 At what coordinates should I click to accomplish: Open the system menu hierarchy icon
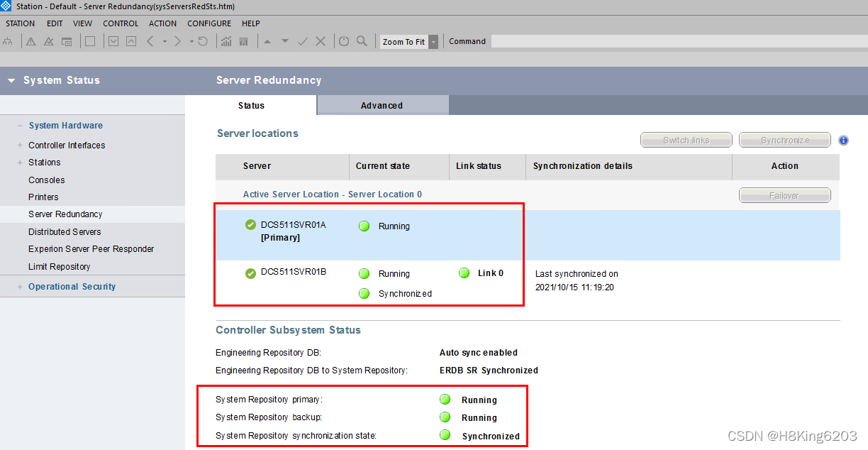[x=7, y=41]
